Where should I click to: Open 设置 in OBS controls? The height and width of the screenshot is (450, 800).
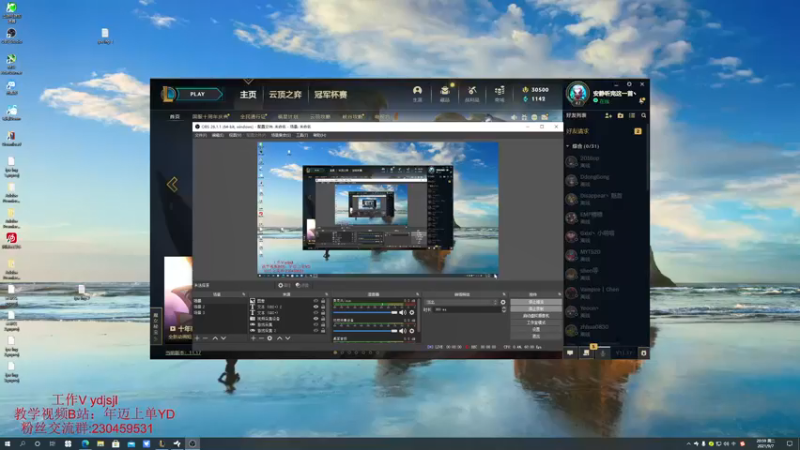[536, 330]
